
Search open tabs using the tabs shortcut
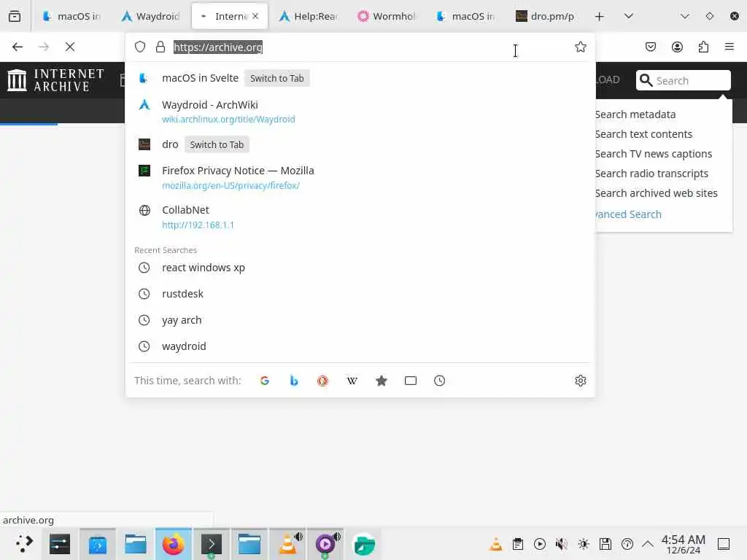pos(411,381)
